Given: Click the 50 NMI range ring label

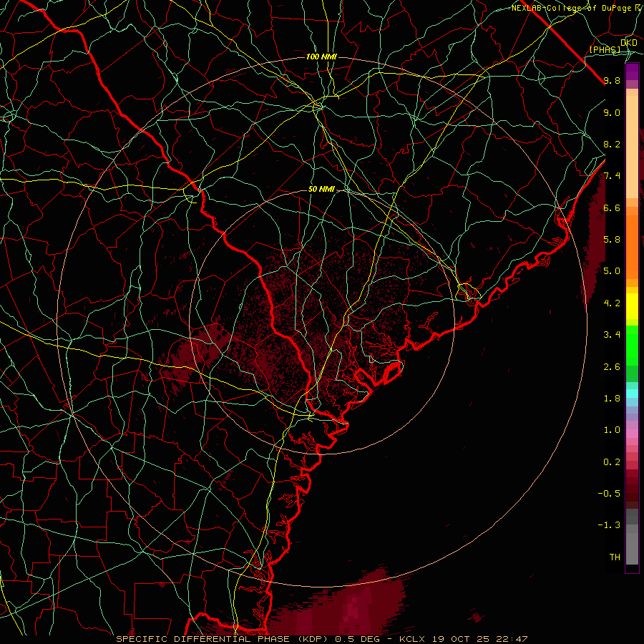Looking at the screenshot, I should [321, 189].
